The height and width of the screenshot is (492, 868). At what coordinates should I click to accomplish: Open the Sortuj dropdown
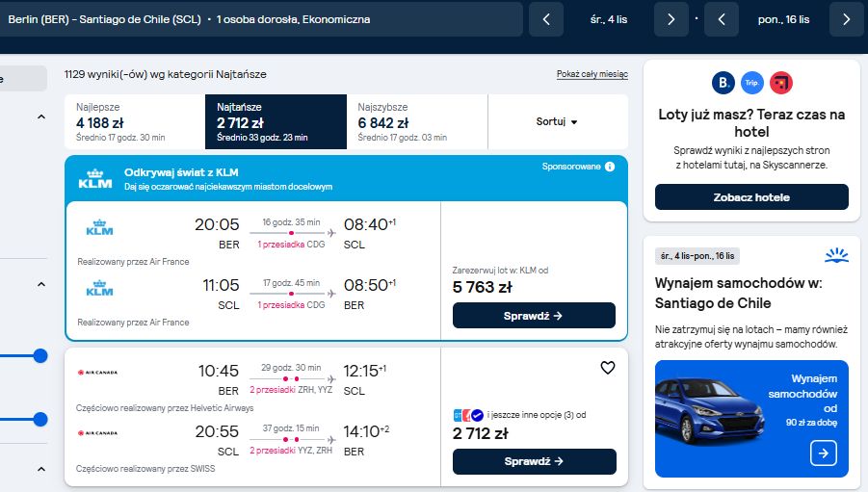[557, 121]
